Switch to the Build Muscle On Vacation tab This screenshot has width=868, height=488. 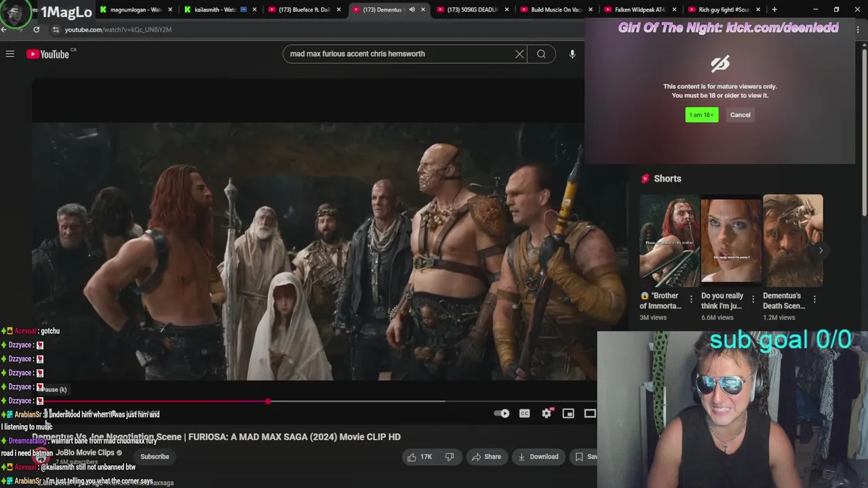pos(555,9)
